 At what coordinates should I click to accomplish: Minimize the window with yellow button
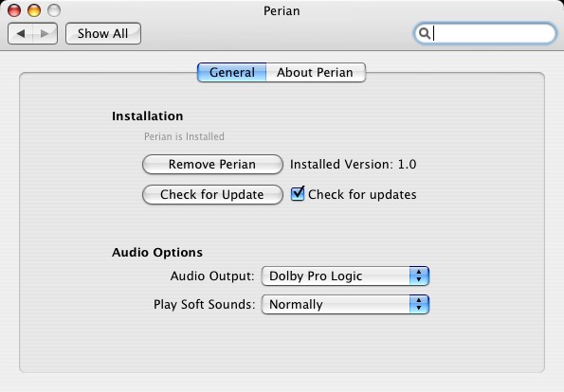pyautogui.click(x=34, y=10)
